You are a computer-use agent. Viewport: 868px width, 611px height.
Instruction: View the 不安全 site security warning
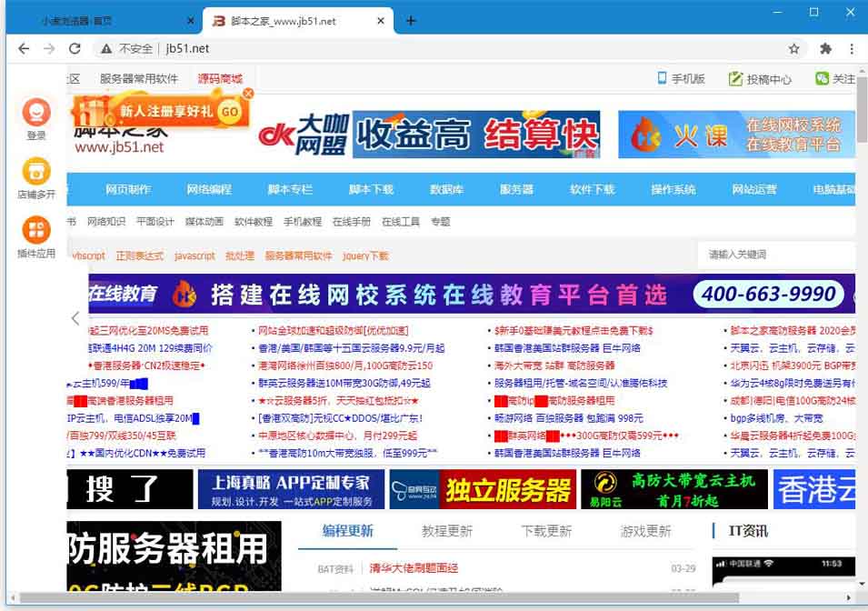(126, 49)
